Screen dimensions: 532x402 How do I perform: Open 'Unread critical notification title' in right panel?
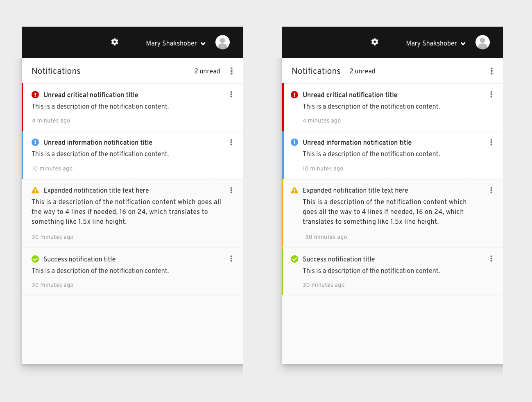pos(350,95)
